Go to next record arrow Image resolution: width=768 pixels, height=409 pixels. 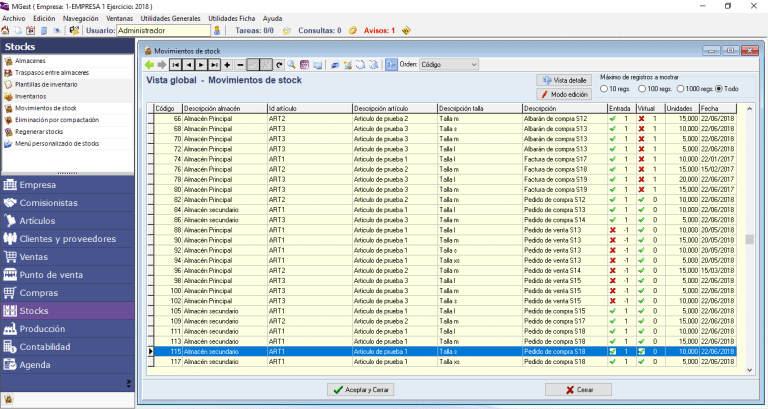[201, 65]
